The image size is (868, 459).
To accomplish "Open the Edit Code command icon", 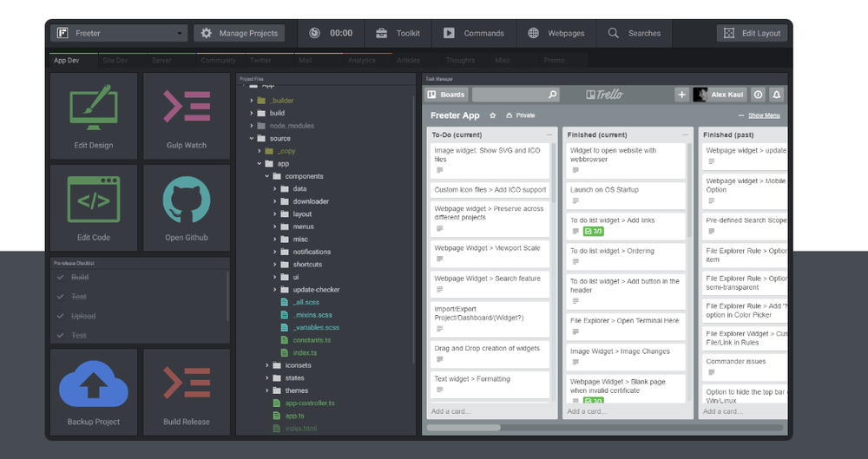I will (94, 200).
